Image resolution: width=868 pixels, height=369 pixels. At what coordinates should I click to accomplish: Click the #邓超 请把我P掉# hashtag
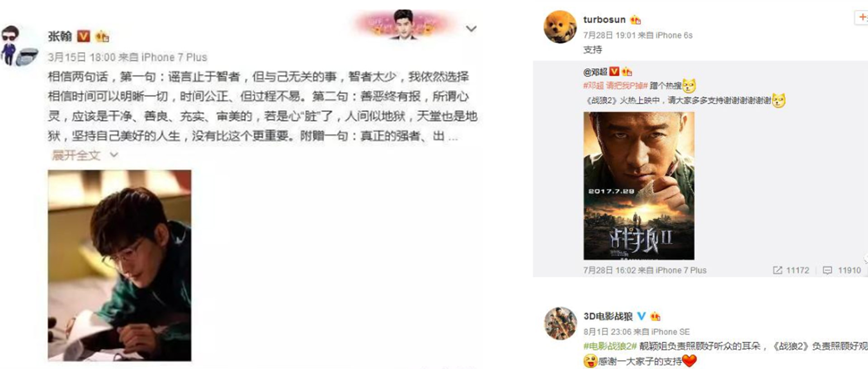(615, 85)
